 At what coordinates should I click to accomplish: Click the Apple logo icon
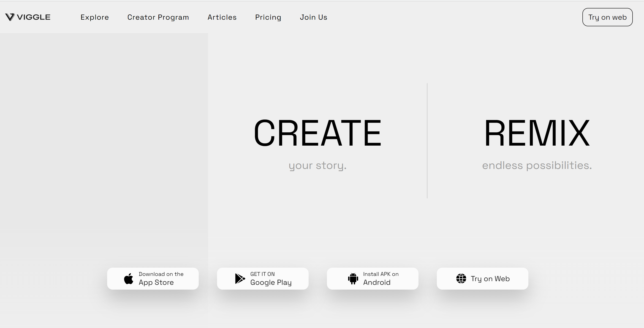(129, 279)
